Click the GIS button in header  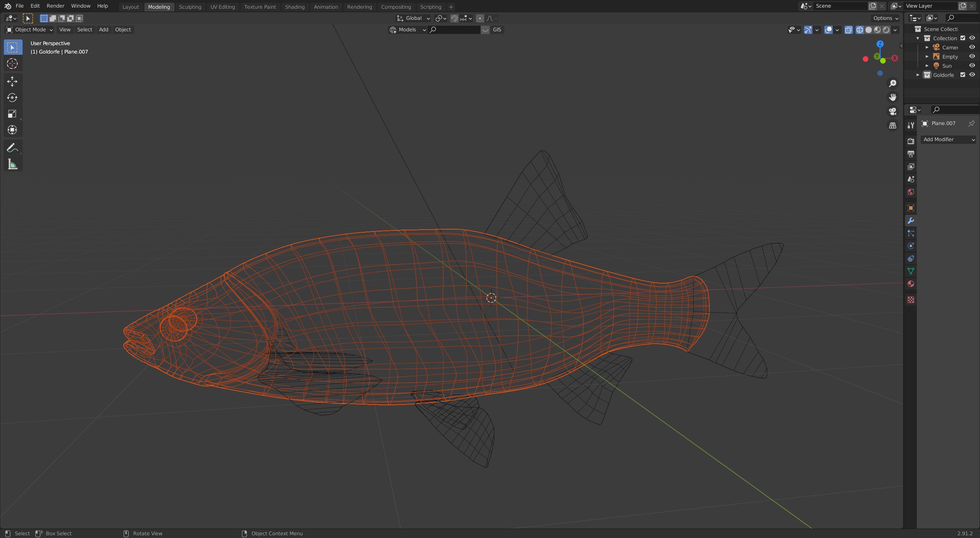(x=497, y=29)
